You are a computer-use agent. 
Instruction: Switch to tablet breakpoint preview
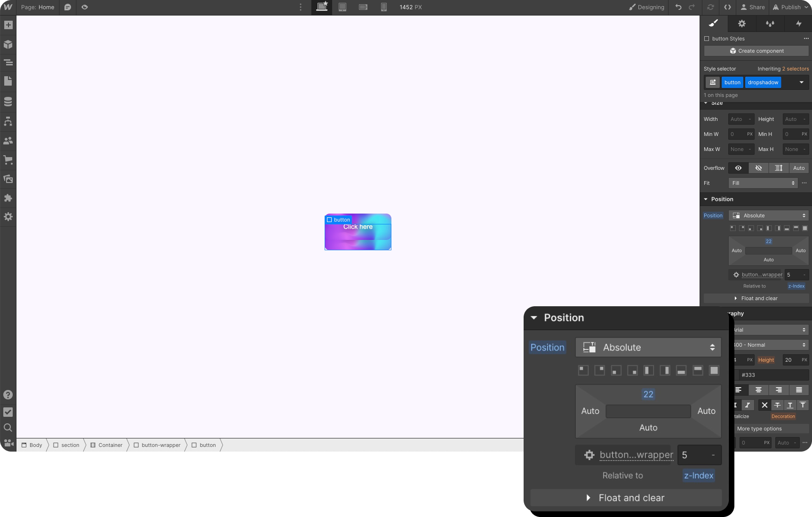pos(342,7)
